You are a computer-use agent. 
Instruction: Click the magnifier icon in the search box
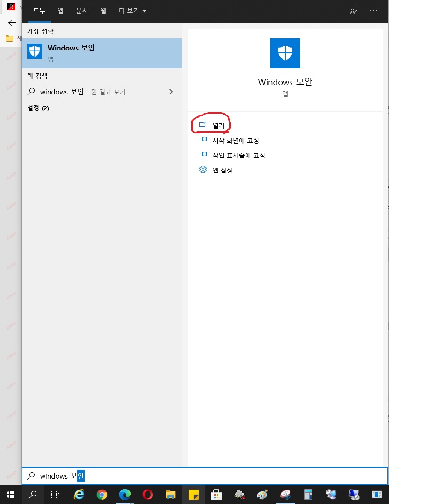31,476
